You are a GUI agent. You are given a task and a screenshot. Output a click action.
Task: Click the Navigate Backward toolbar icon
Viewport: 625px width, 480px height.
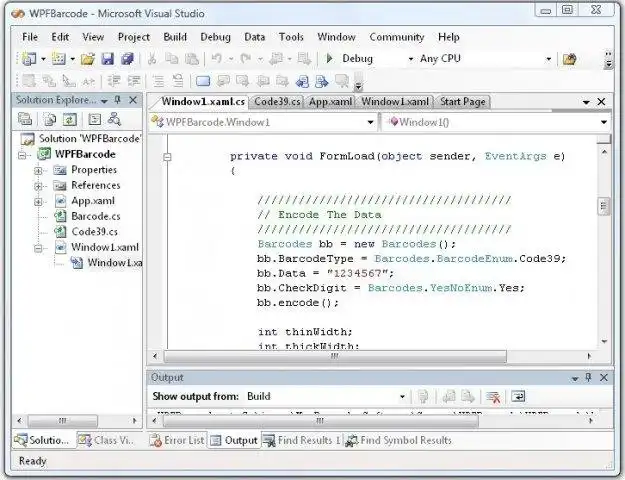276,59
